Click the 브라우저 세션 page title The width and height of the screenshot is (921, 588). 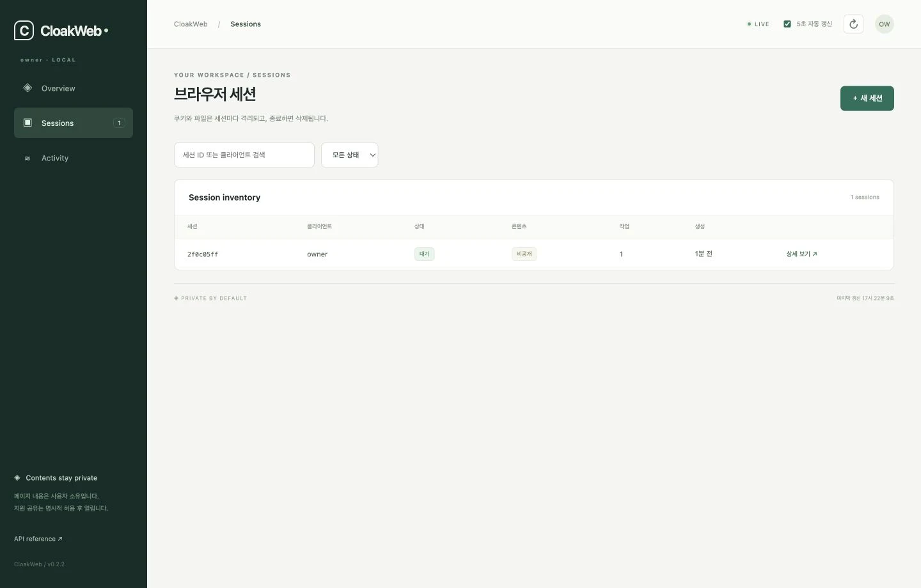click(215, 94)
